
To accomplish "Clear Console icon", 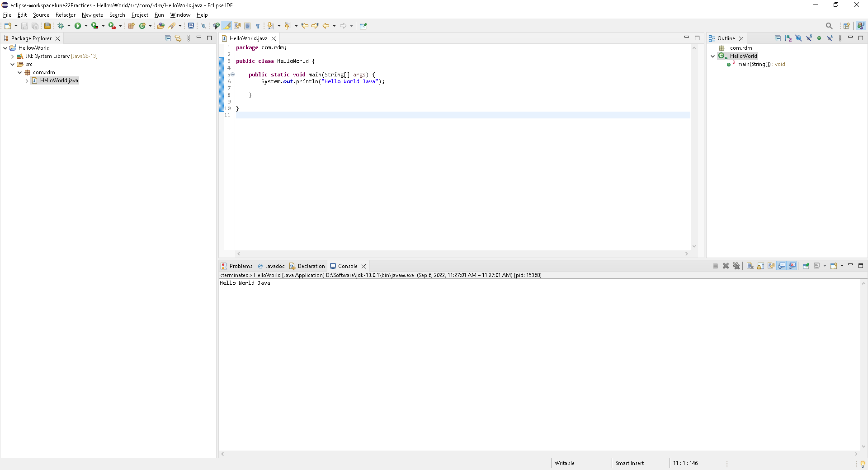I will (x=750, y=266).
